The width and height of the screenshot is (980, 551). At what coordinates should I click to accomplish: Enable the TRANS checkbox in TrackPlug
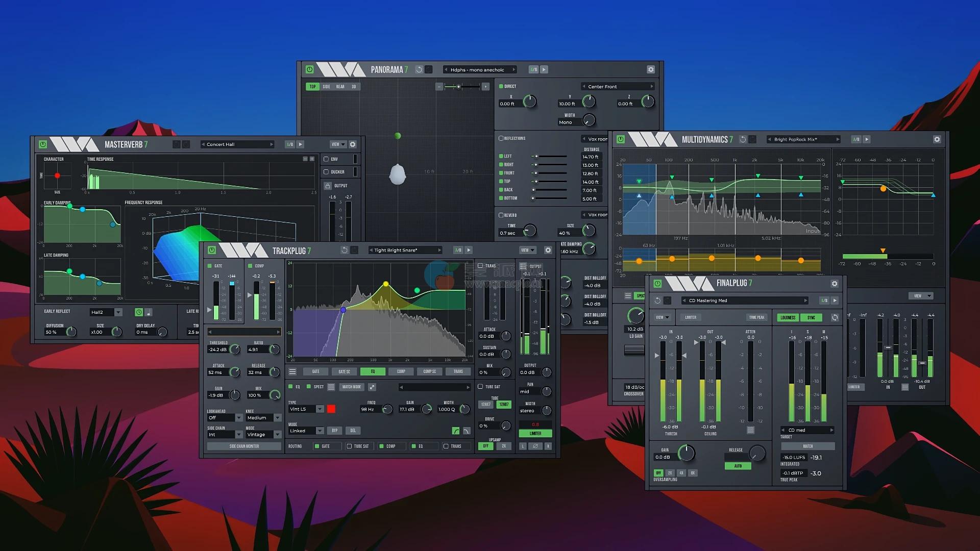(x=480, y=266)
